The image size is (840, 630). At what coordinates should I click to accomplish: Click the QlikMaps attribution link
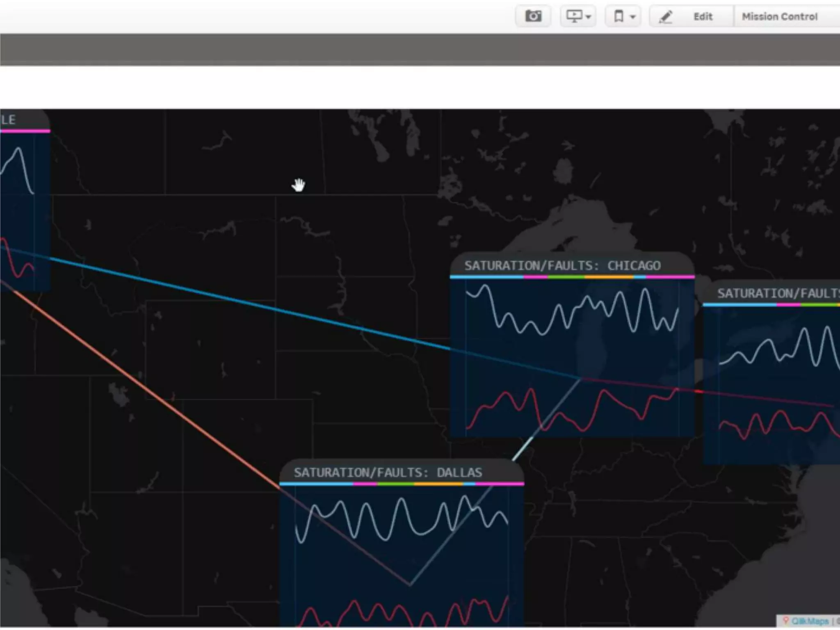point(810,621)
